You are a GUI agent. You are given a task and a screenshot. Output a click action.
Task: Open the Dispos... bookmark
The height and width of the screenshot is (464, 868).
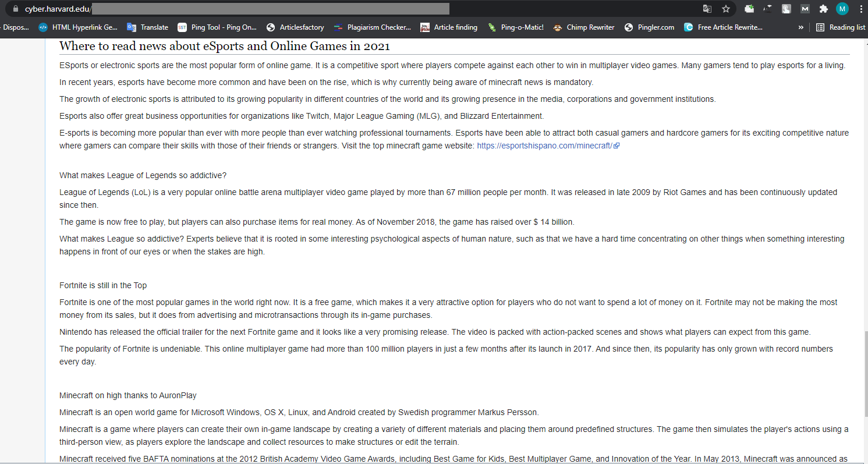(x=15, y=27)
